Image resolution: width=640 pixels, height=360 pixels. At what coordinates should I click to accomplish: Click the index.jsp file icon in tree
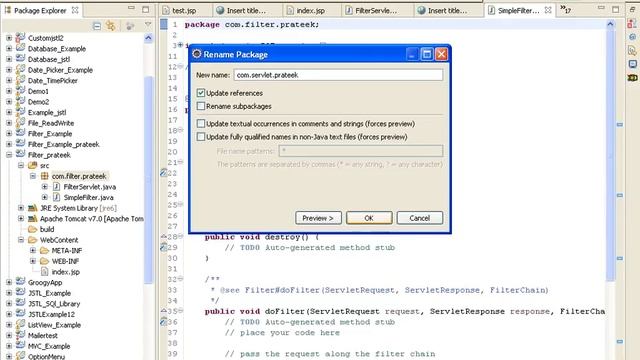(x=44, y=271)
